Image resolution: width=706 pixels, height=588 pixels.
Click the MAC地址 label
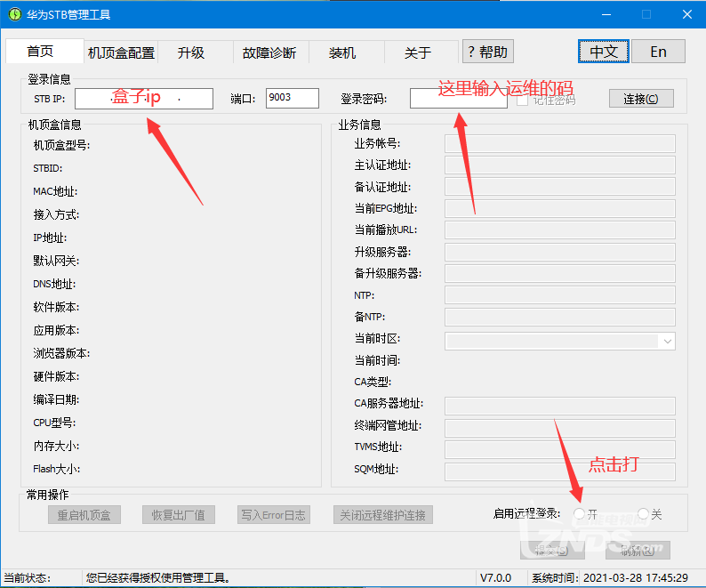tap(55, 191)
